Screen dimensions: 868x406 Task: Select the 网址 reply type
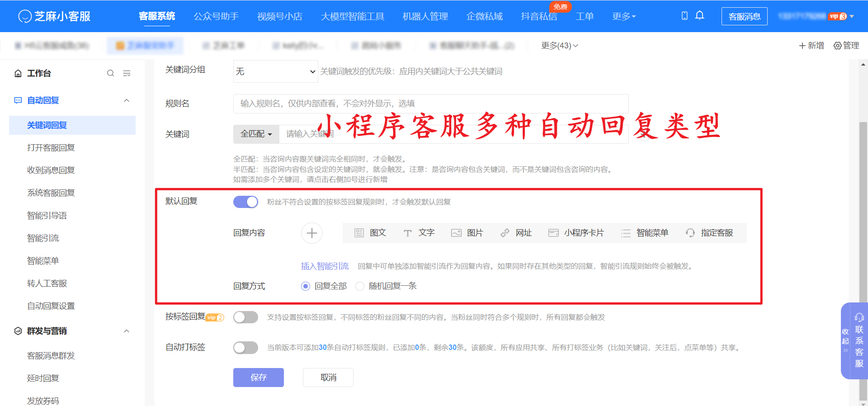click(516, 233)
